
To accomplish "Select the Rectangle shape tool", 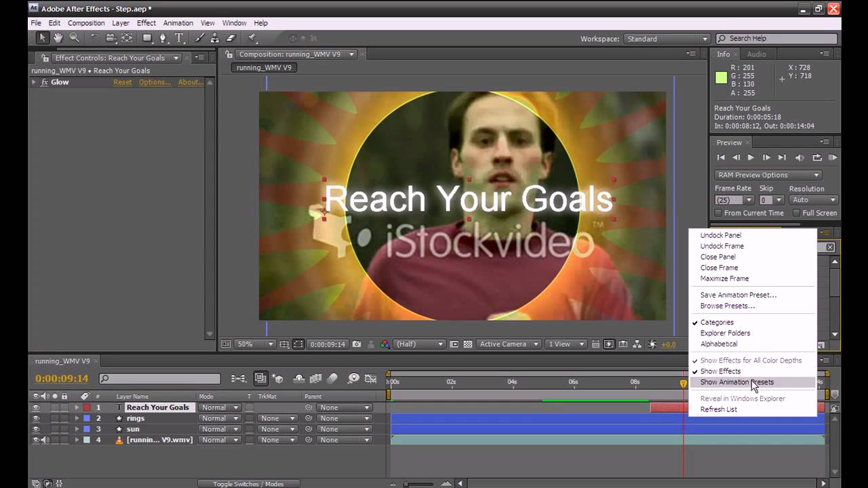I will tap(147, 39).
